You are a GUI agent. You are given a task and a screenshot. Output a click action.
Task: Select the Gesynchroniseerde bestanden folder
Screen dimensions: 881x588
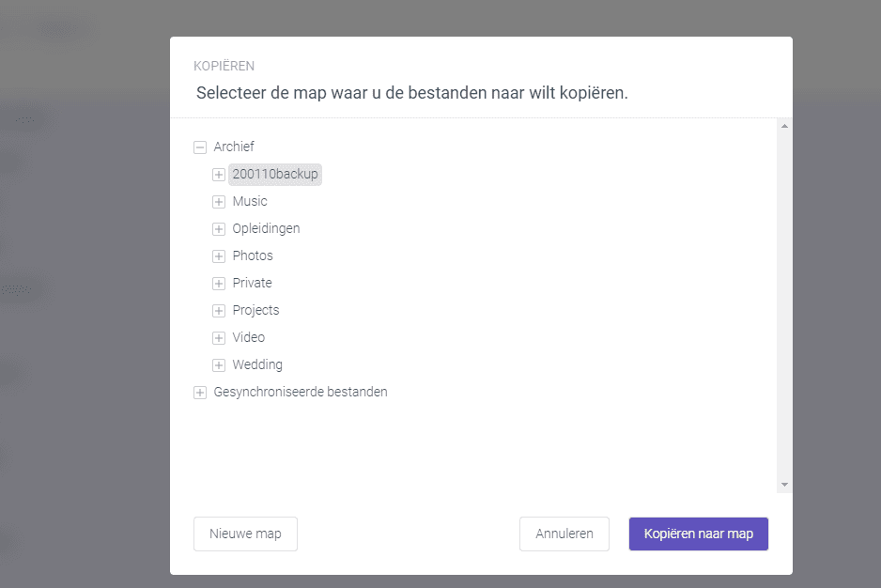(301, 392)
